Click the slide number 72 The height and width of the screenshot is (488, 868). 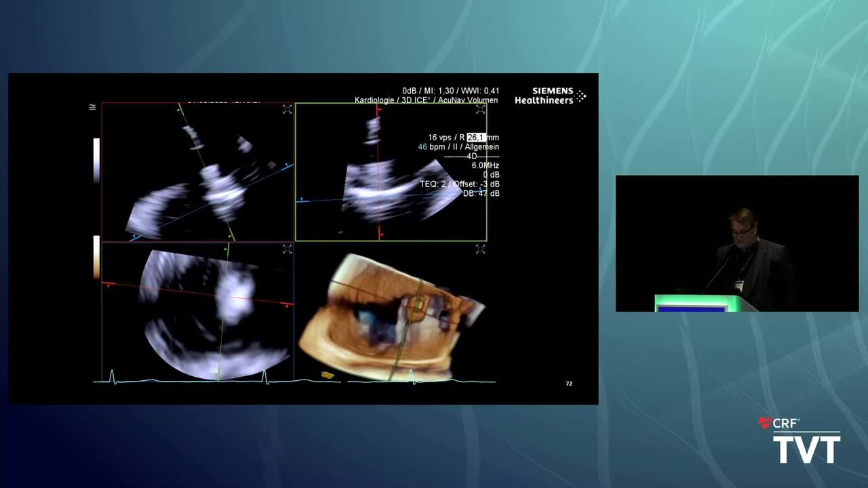pos(569,384)
